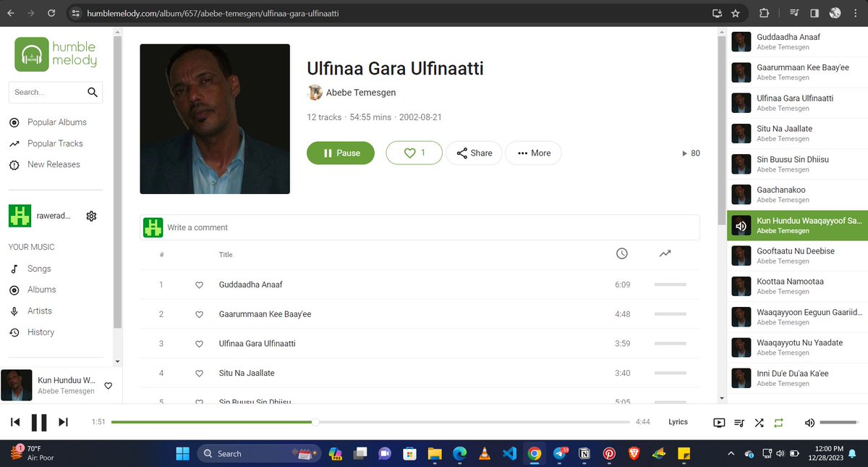Open Visual Studio Code from taskbar

(509, 454)
